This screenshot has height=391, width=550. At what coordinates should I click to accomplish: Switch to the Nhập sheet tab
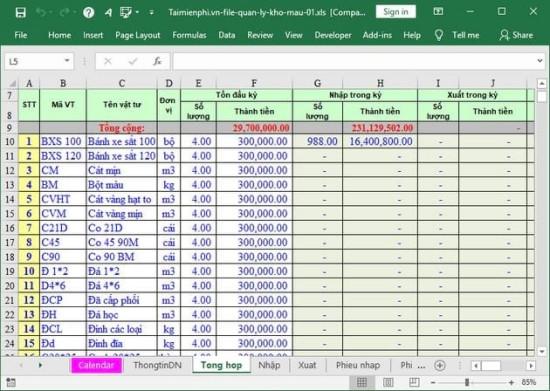[269, 365]
